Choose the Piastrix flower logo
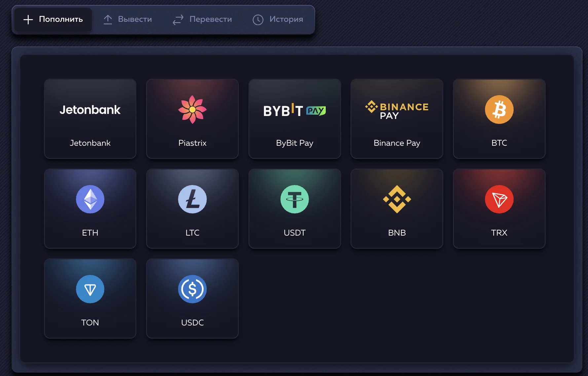Screen dimensions: 588x376 point(192,110)
